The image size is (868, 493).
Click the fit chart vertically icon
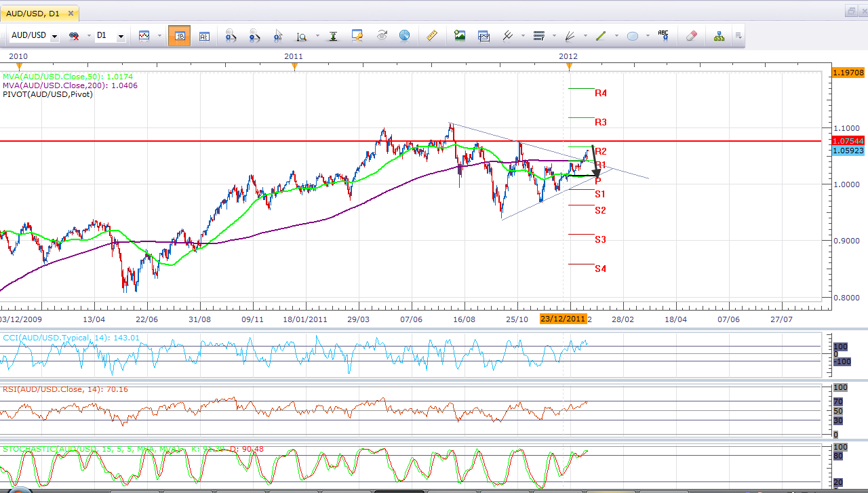(333, 36)
